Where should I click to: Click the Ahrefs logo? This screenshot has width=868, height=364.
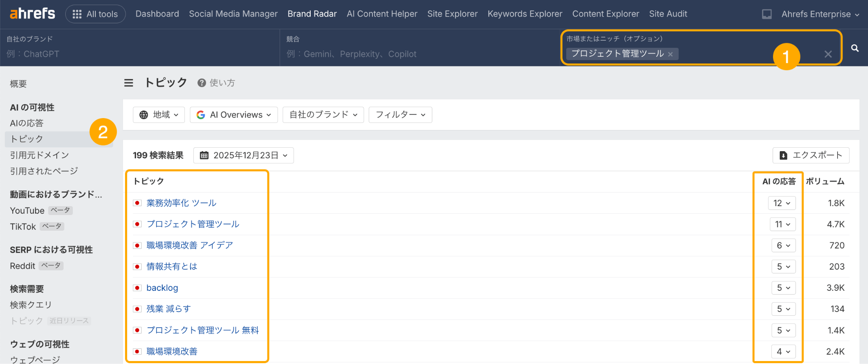[32, 14]
